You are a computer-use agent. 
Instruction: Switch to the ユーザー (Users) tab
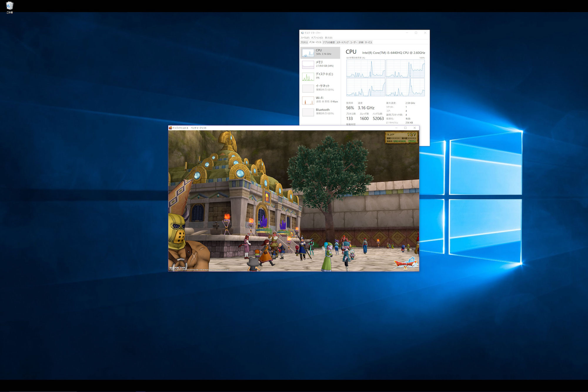pos(353,42)
